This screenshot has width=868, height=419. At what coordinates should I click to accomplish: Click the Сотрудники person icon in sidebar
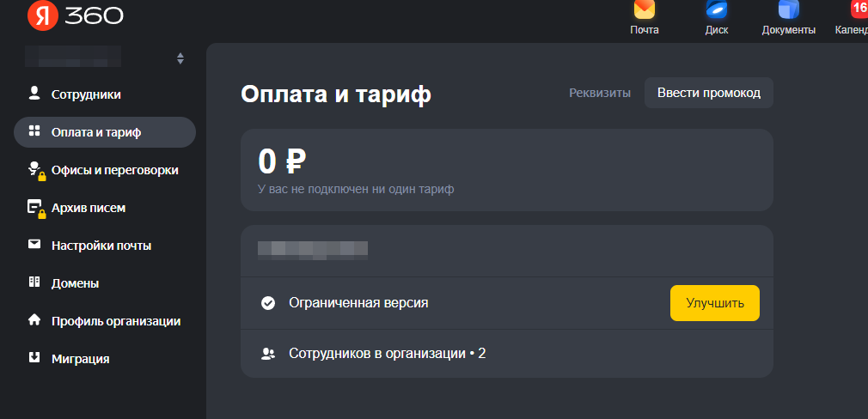pyautogui.click(x=34, y=93)
